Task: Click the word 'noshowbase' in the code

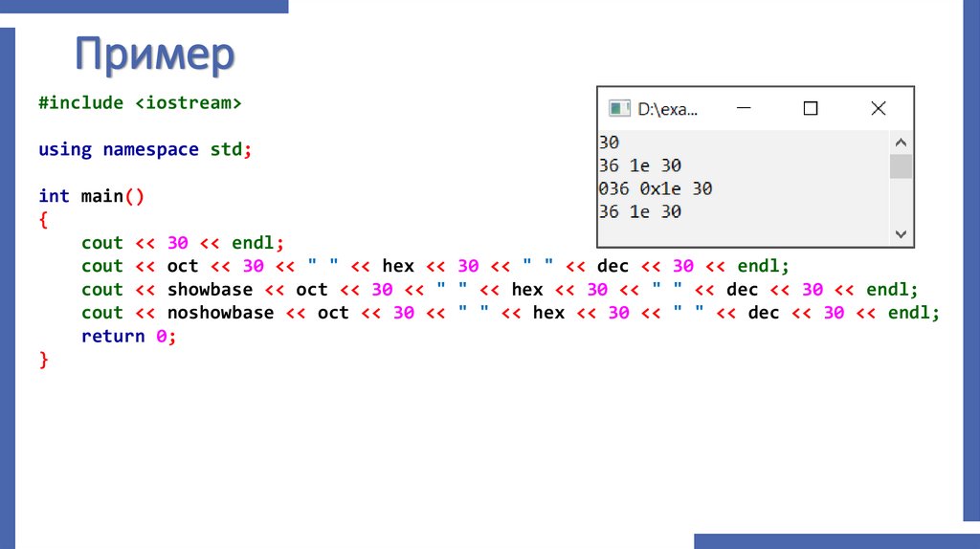Action: click(221, 313)
